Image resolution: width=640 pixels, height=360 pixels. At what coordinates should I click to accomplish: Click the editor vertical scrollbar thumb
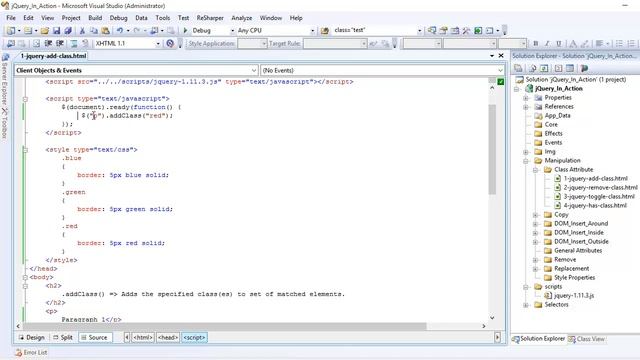(x=492, y=149)
